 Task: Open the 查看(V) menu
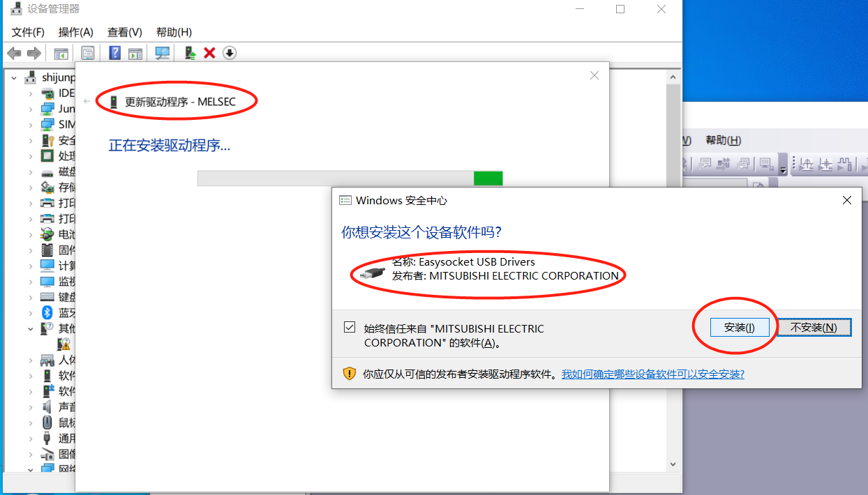click(125, 32)
